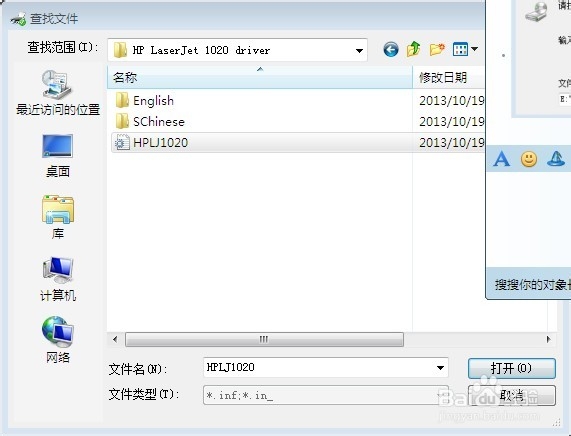Click the 文件名 input field
Screen dimensions: 571x436
point(326,368)
